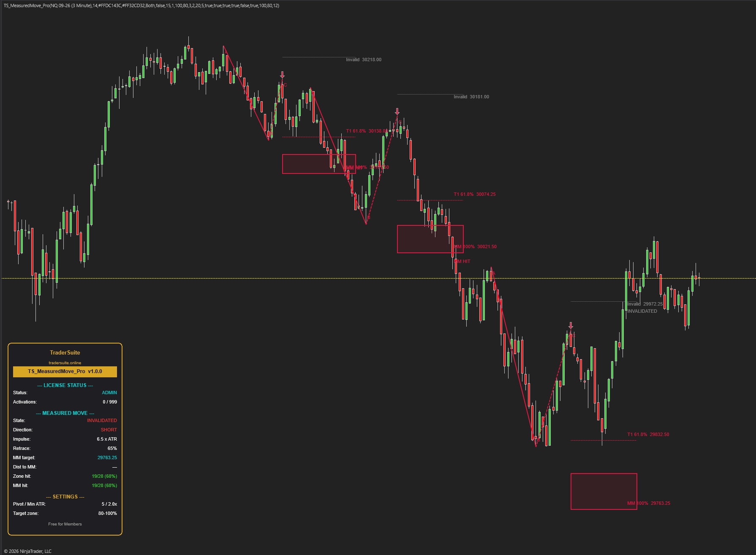Screen dimensions: 756x555
Task: Click the target zone box ending at MM 30021.50
Action: coord(430,239)
